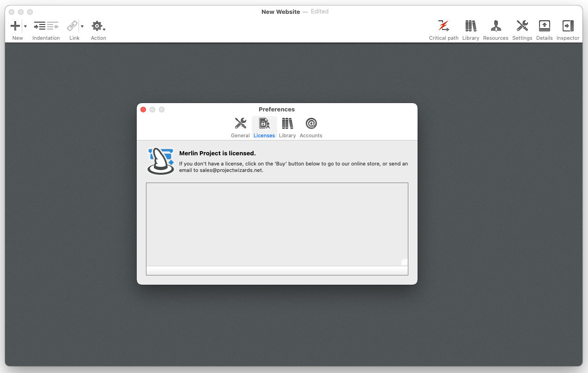Viewport: 588px width, 373px height.
Task: Indent the selected item with the increase-indentation icon
Action: pyautogui.click(x=40, y=26)
